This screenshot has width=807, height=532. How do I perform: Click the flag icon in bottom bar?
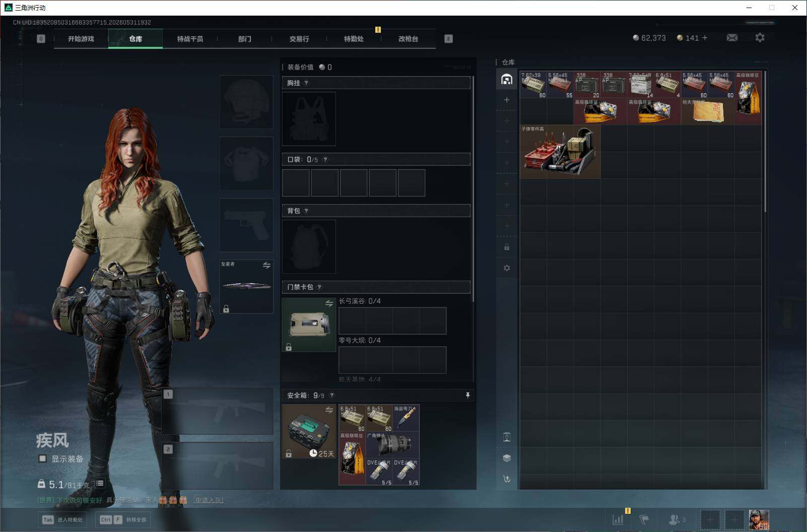644,519
